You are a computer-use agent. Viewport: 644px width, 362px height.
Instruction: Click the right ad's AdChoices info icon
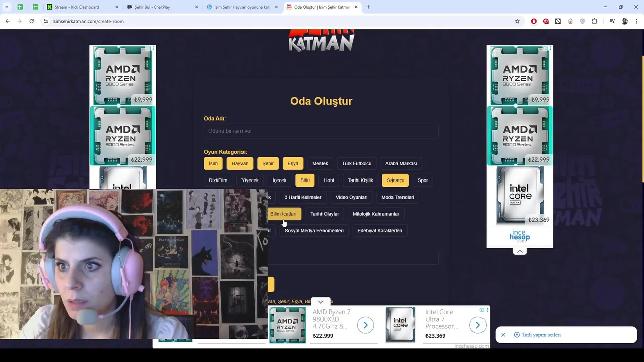[x=546, y=48]
